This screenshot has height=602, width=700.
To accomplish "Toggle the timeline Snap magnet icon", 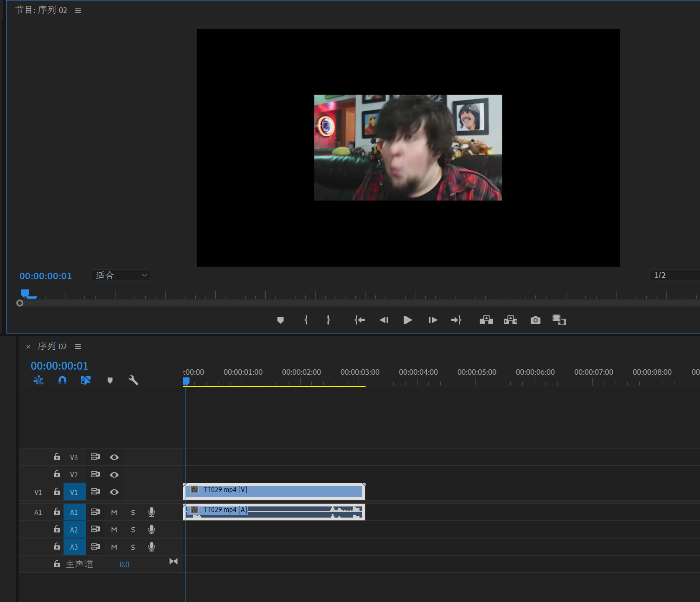I will pyautogui.click(x=62, y=380).
